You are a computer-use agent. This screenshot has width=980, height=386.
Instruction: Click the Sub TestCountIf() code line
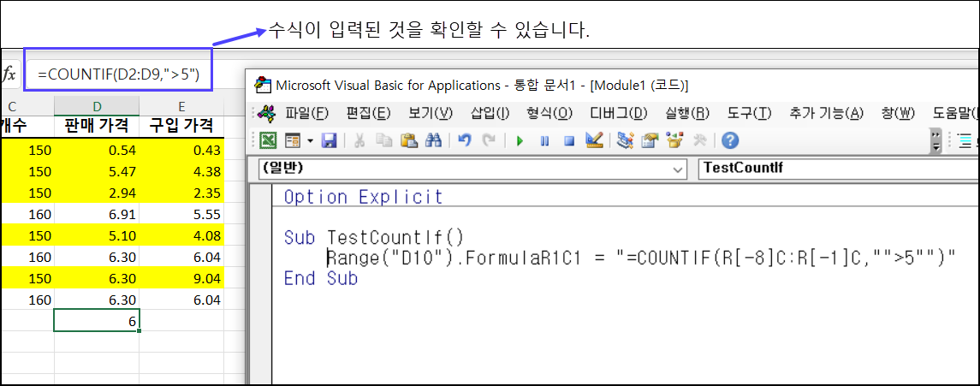(x=374, y=238)
